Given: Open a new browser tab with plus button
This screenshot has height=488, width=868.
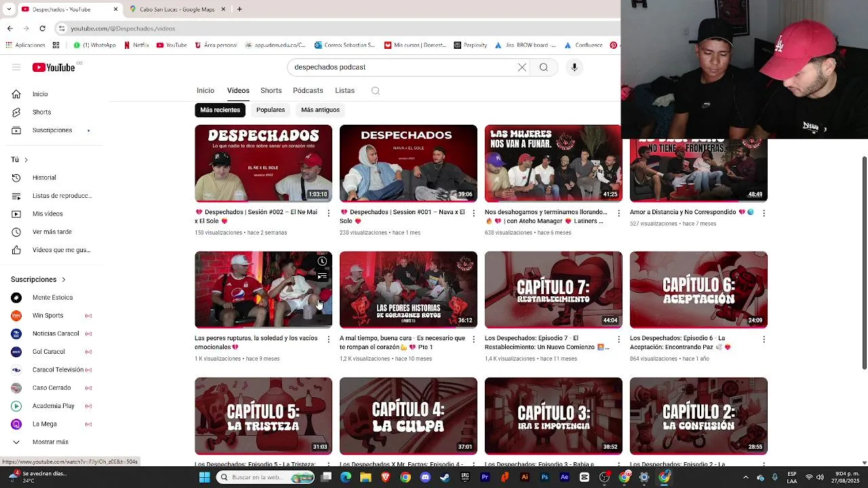Looking at the screenshot, I should (239, 9).
